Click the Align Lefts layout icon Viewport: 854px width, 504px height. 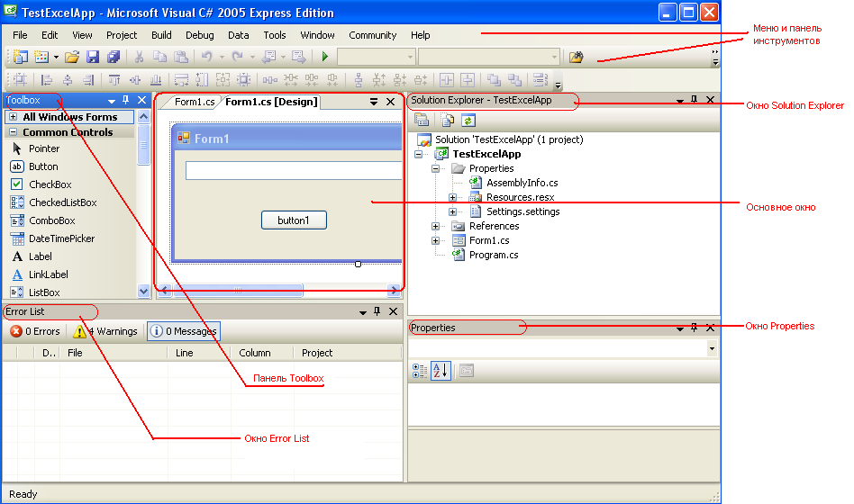[x=47, y=80]
